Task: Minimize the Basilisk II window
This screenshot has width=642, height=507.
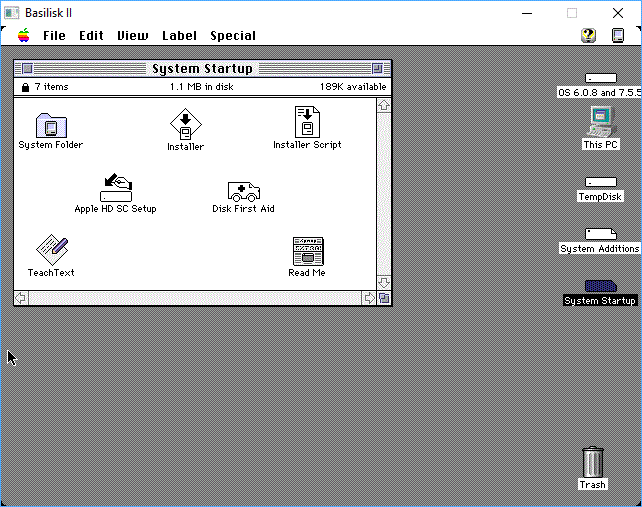Action: point(527,13)
